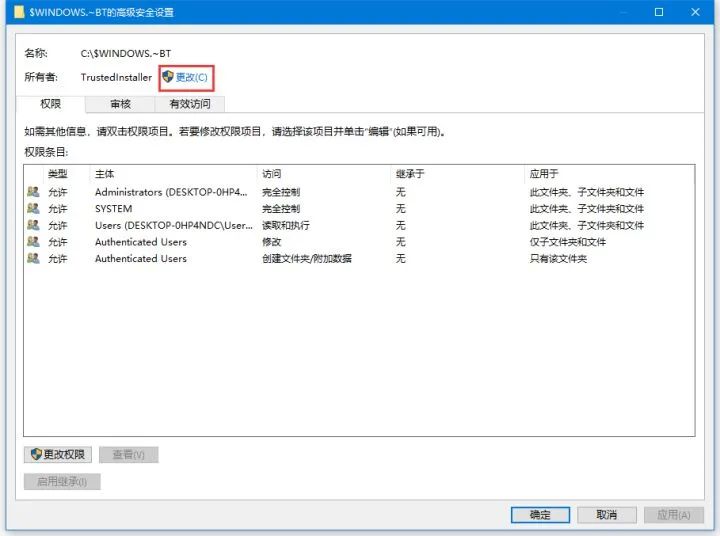Image resolution: width=720 pixels, height=536 pixels.
Task: Click 读取和执行 access cell
Action: [286, 226]
